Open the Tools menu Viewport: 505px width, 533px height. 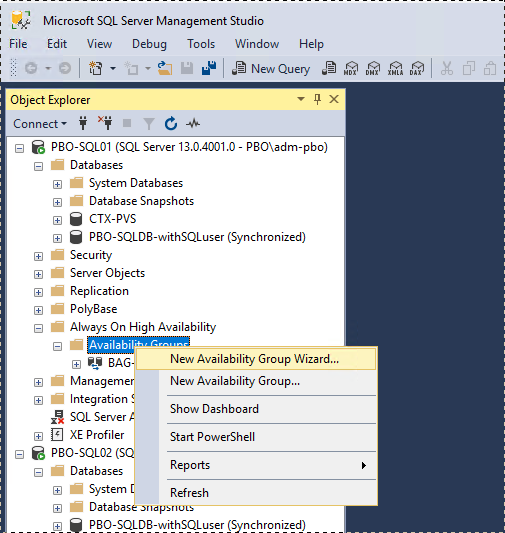(201, 44)
